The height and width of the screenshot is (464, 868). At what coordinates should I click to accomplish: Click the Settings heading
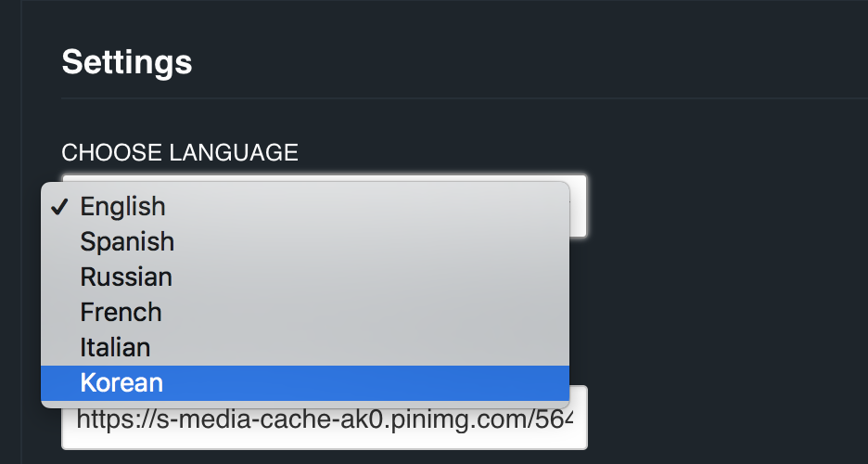[127, 62]
